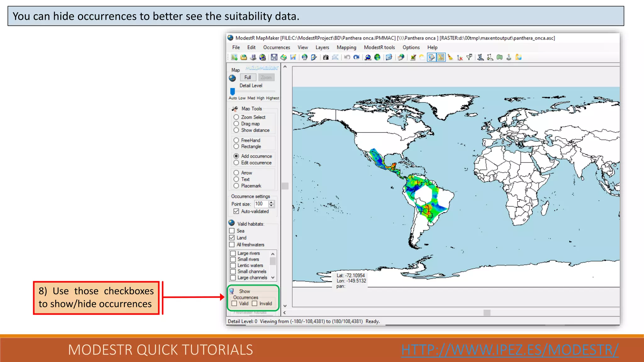
Task: Check the Large rivers option
Action: point(233,253)
